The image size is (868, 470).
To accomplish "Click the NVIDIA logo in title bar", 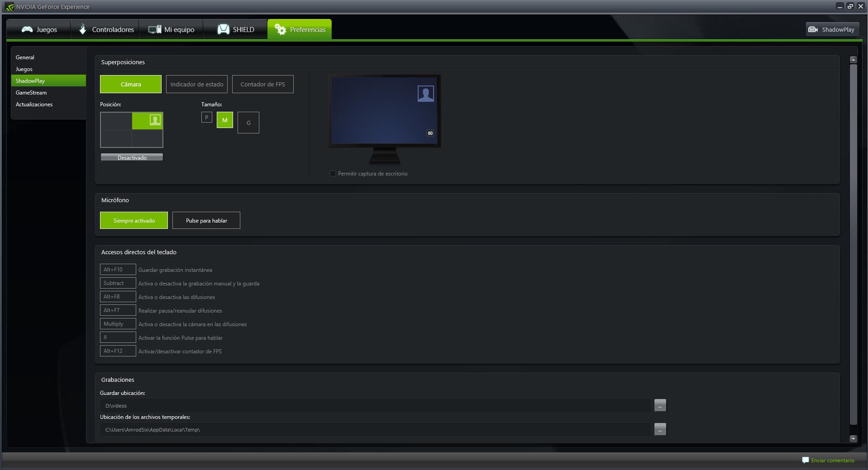I will [x=10, y=7].
